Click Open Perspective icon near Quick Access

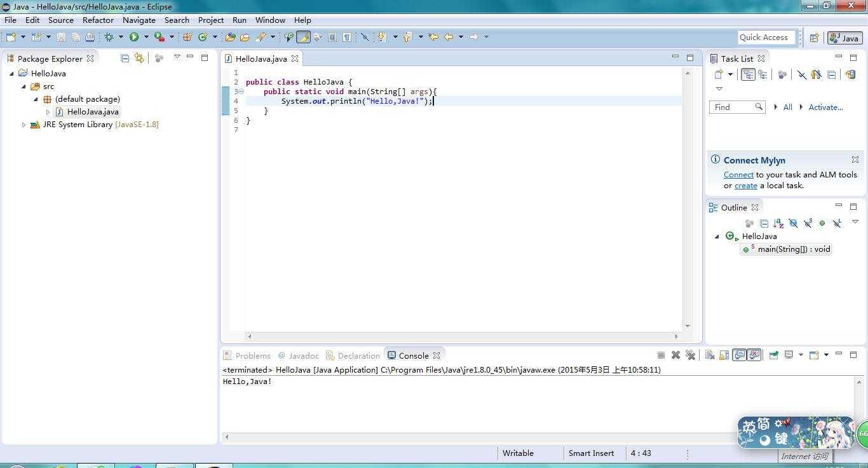(814, 38)
